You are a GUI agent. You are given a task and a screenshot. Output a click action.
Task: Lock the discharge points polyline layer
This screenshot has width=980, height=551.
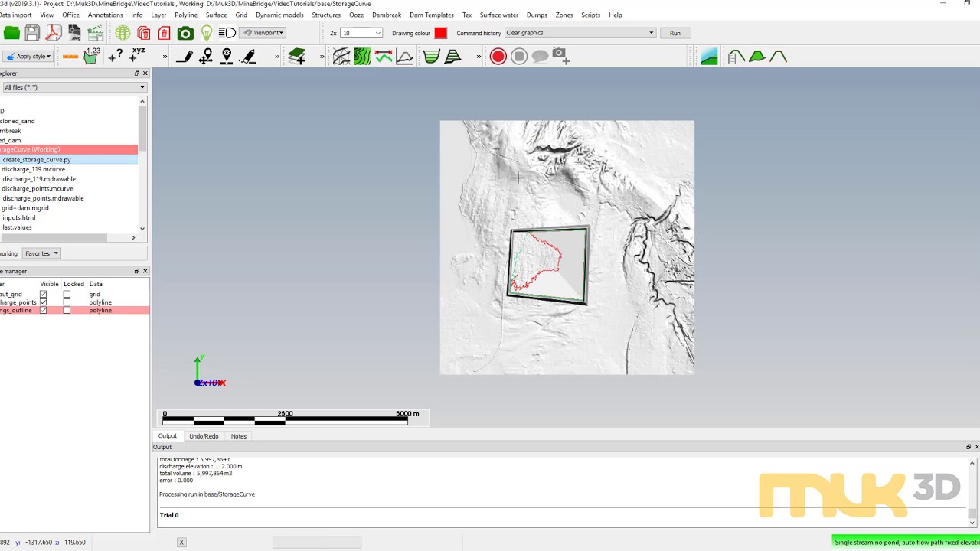[67, 302]
